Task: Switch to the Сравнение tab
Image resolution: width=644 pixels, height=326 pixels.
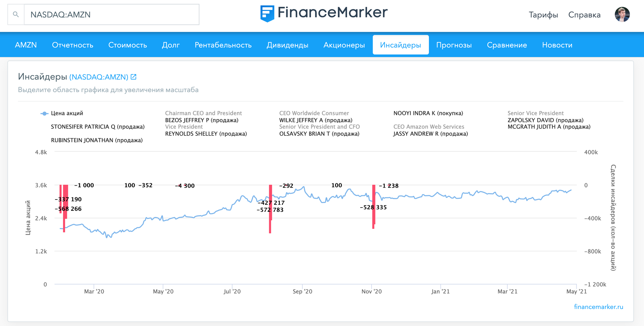Action: coord(507,45)
